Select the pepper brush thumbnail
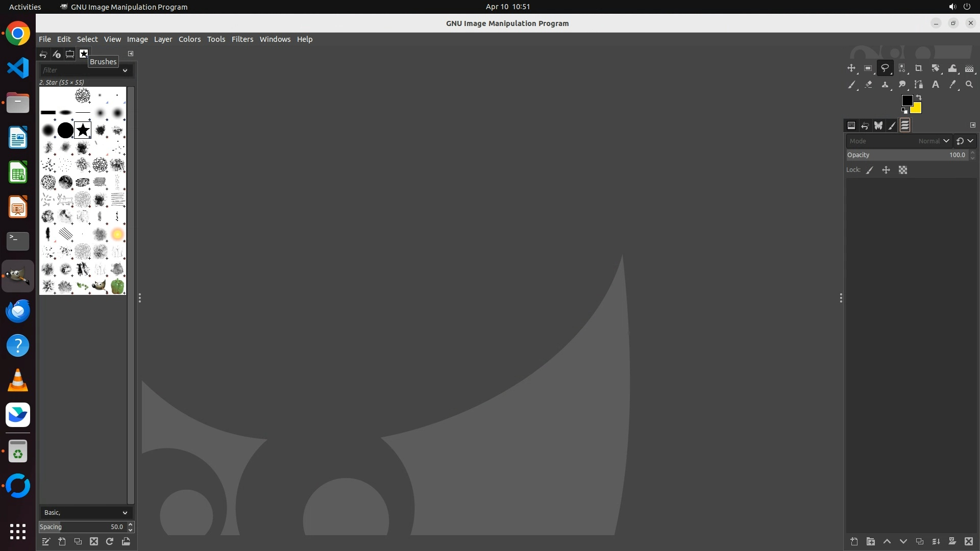The height and width of the screenshot is (551, 980). point(117,286)
